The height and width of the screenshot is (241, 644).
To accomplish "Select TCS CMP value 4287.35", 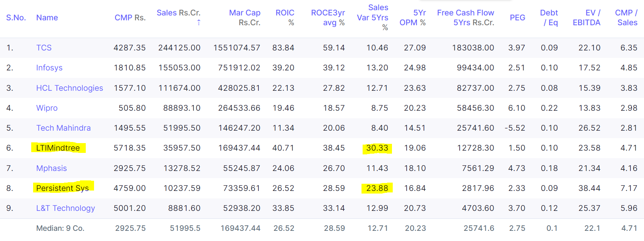I will coord(129,48).
